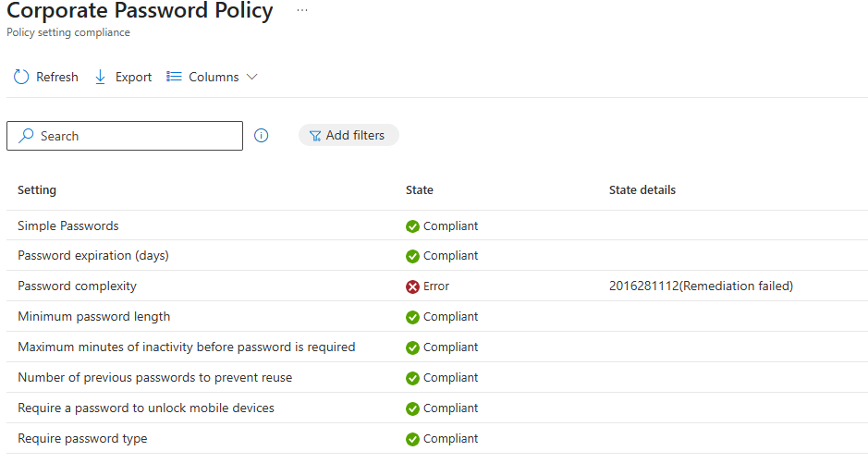Select Password expiration (days) setting

click(x=92, y=256)
